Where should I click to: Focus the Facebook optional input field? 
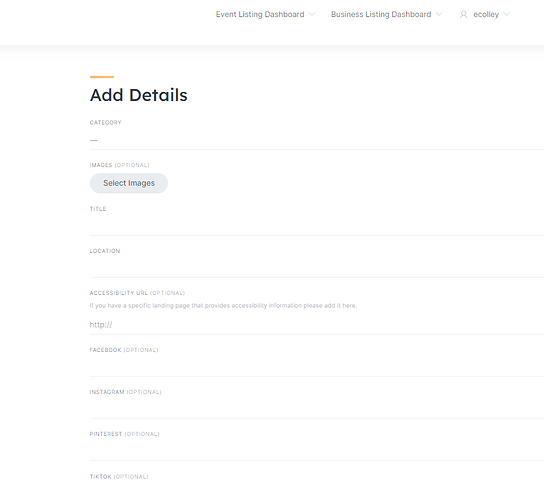(x=317, y=367)
